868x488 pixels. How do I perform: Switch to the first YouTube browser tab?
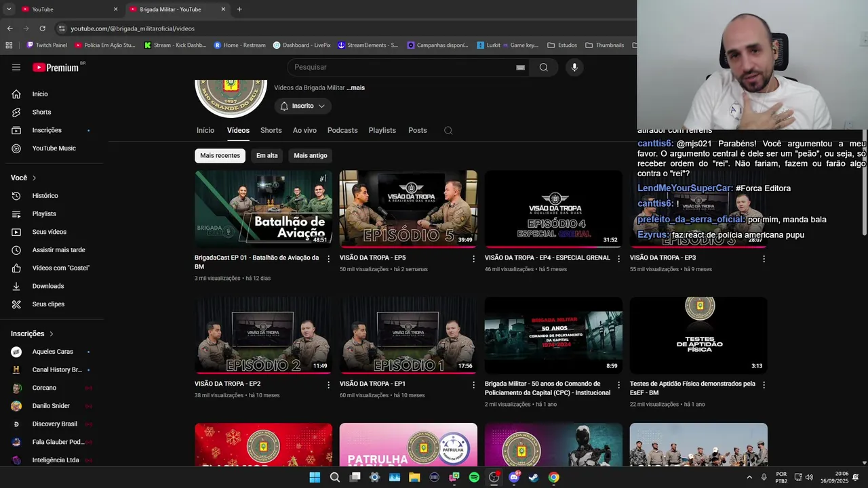[x=68, y=9]
